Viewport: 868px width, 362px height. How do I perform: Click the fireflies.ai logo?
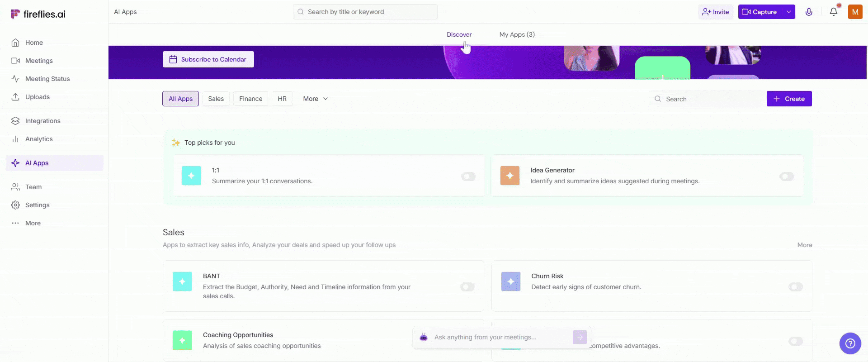38,14
